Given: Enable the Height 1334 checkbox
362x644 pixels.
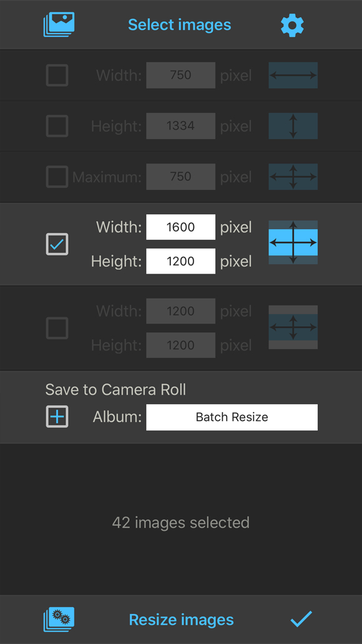Looking at the screenshot, I should pyautogui.click(x=57, y=126).
